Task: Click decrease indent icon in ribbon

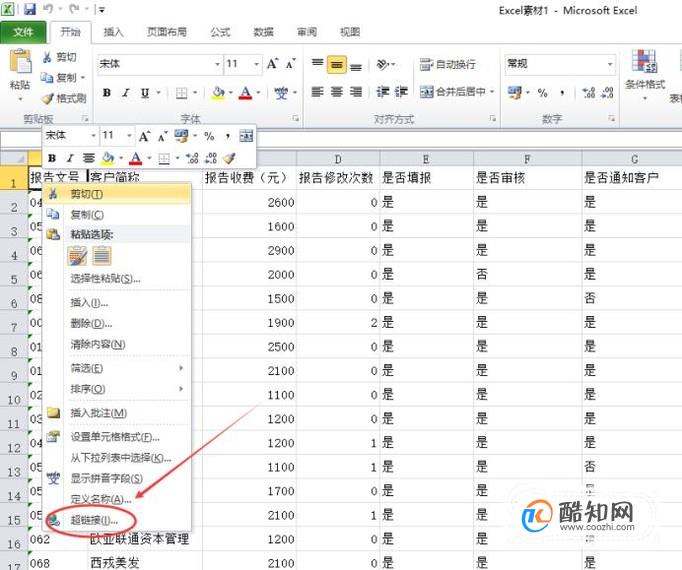Action: (x=382, y=92)
